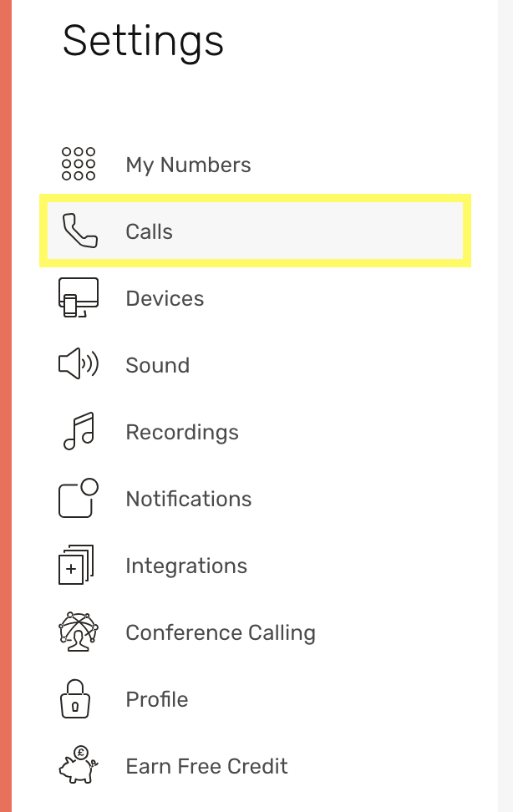Viewport: 513px width, 812px height.
Task: Click the Profile padlock icon
Action: (77, 699)
